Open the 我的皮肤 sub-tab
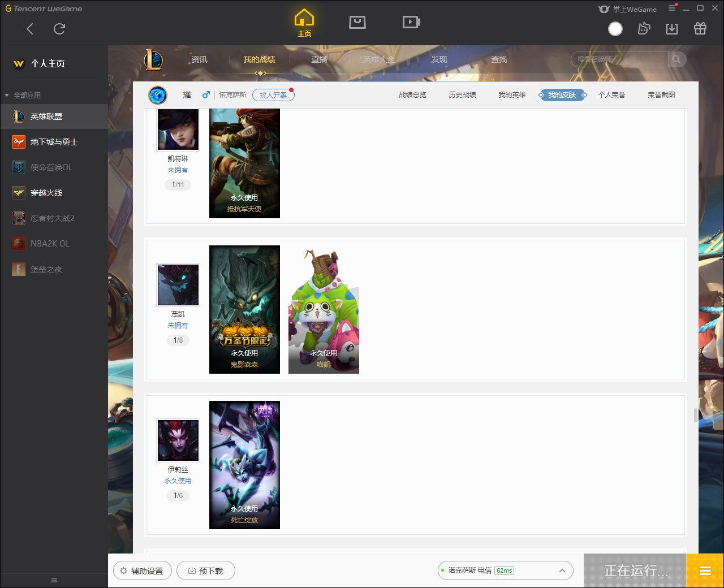The height and width of the screenshot is (588, 724). (x=562, y=95)
